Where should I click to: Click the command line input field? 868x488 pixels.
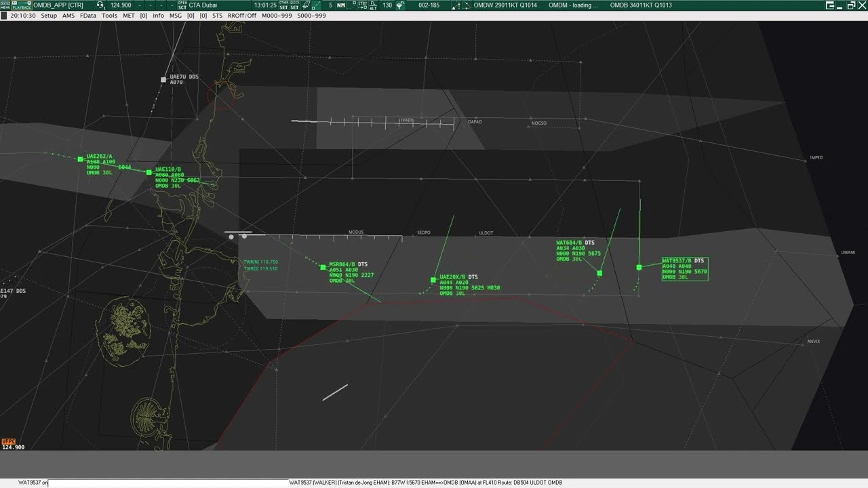point(168,483)
